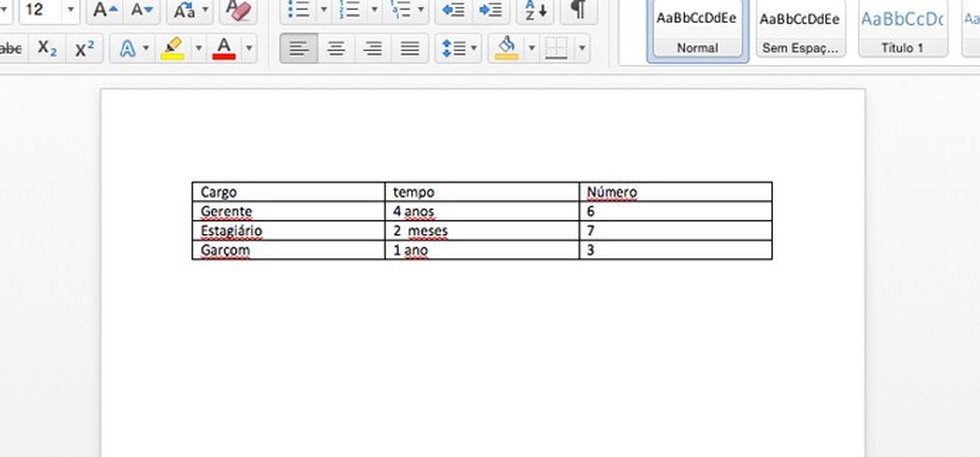Viewport: 980px width, 457px height.
Task: Show paragraph marks (¶)
Action: 579,11
